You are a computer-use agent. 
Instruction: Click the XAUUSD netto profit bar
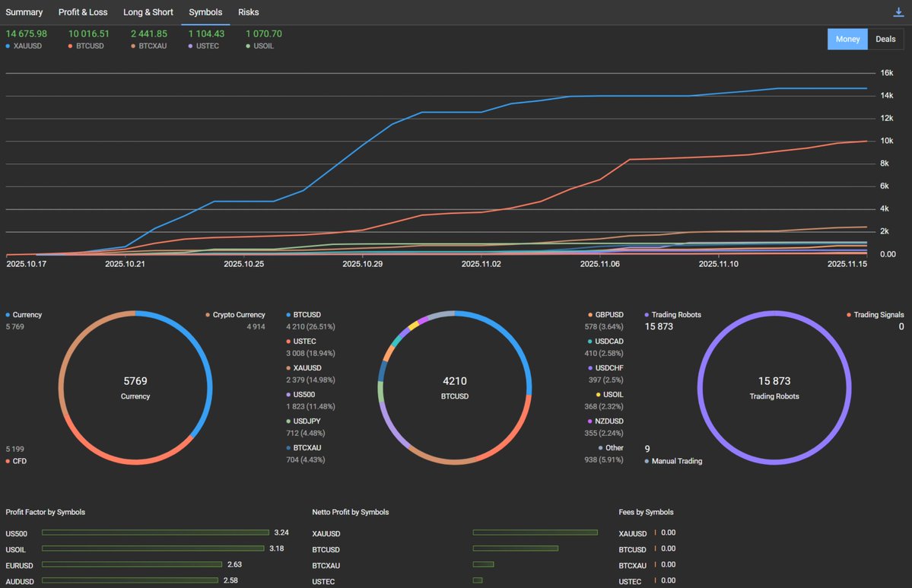pyautogui.click(x=535, y=532)
